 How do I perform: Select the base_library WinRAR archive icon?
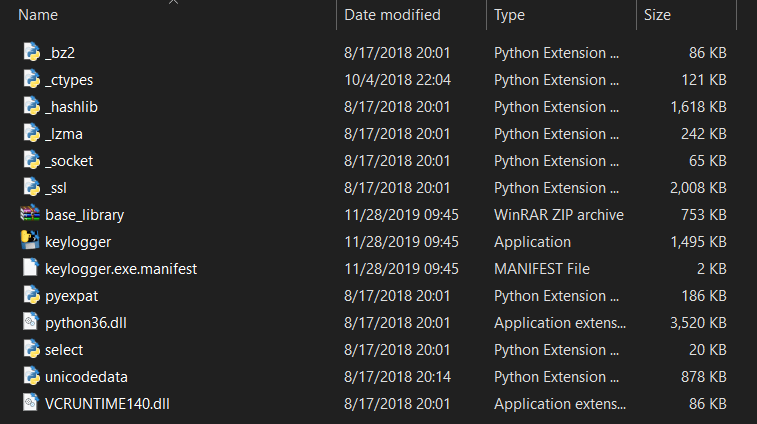click(30, 213)
